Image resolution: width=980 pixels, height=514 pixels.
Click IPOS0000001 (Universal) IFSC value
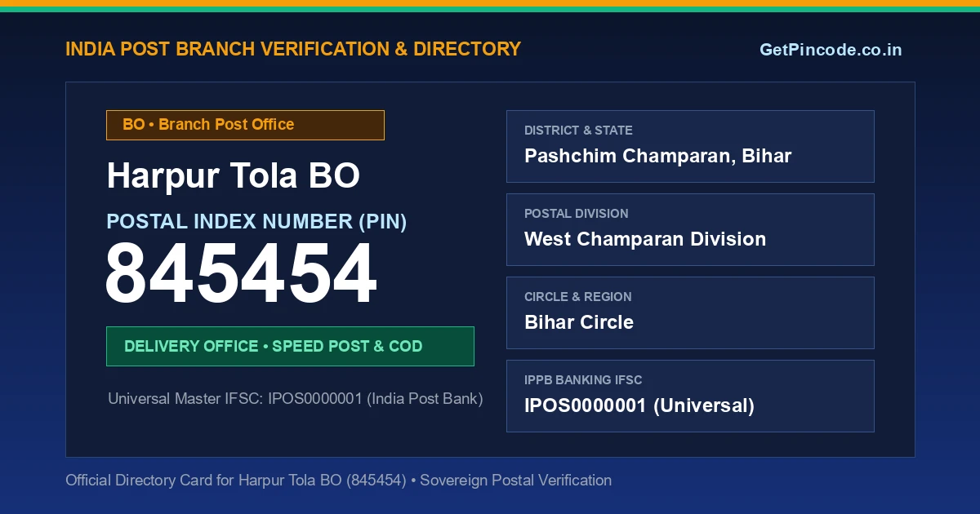639,405
